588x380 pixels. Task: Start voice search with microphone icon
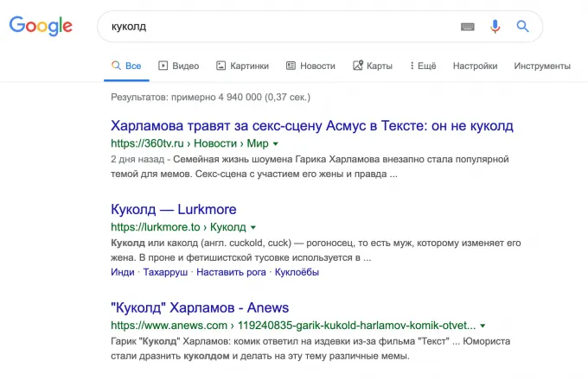coord(495,27)
